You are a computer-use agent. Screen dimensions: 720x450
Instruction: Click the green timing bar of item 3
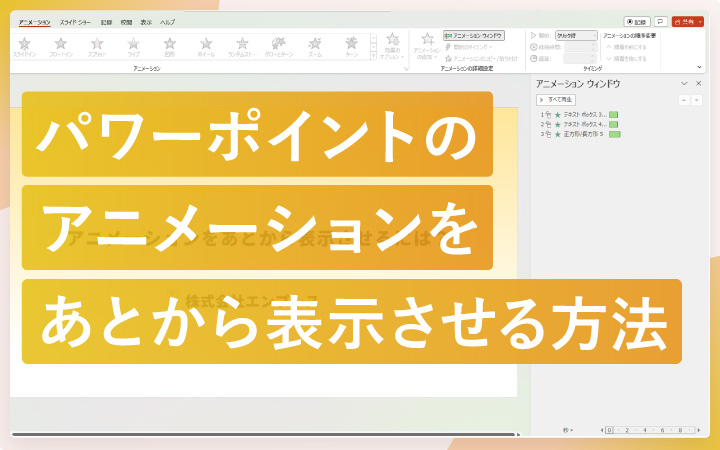pos(614,134)
